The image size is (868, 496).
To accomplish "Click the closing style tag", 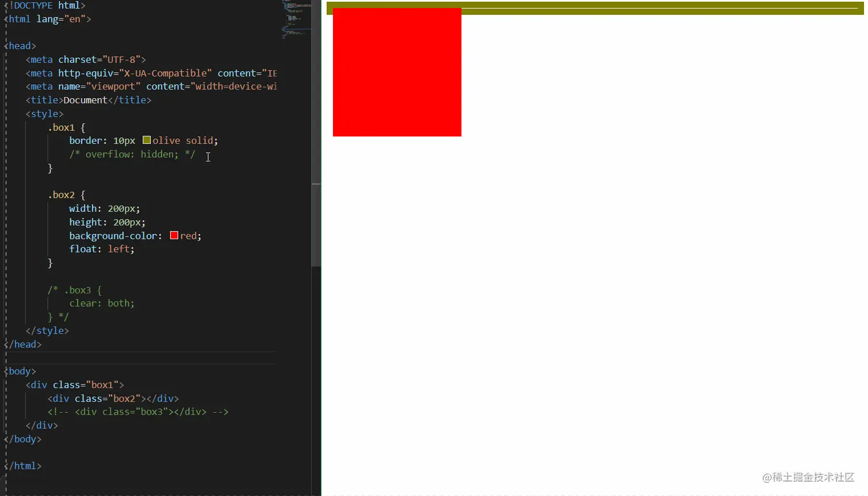I will (x=47, y=330).
